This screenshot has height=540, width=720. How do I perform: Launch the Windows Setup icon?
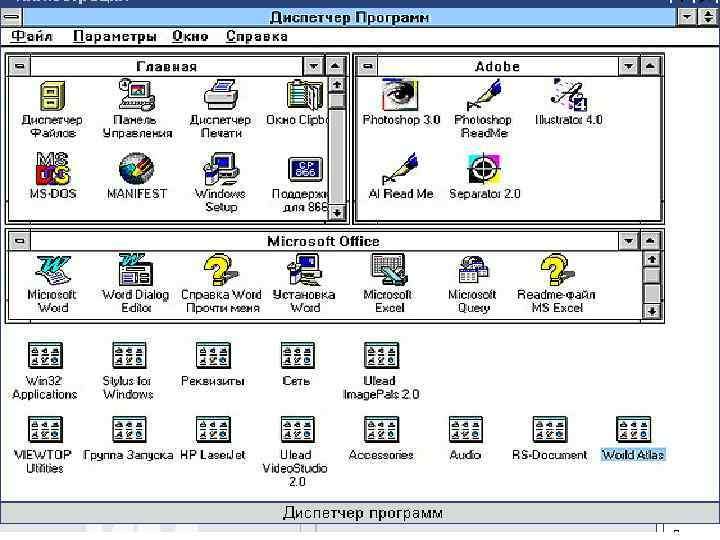[221, 169]
